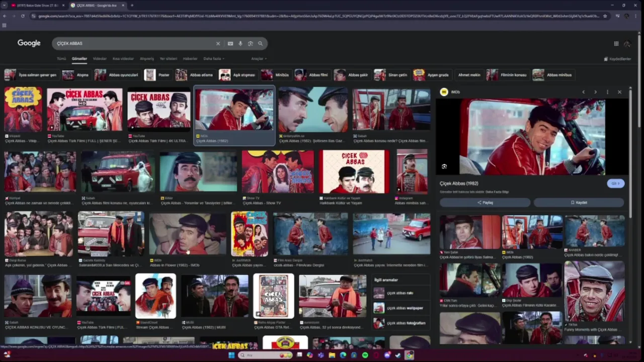Click related search çiçek abbas fotoğrafları
The image size is (644, 362).
[x=400, y=323]
